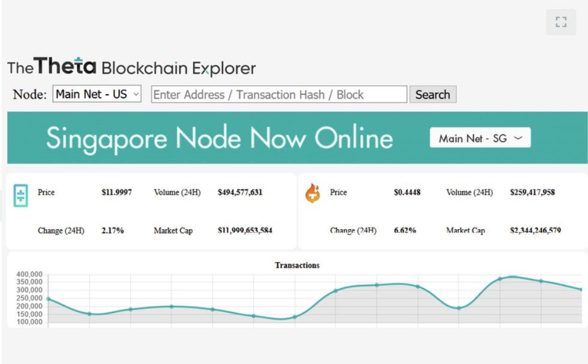Select Theta change value 2.17%
This screenshot has width=588, height=364.
pyautogui.click(x=113, y=230)
